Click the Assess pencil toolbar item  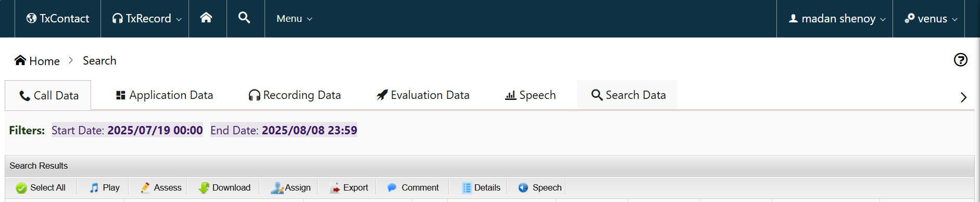(161, 187)
